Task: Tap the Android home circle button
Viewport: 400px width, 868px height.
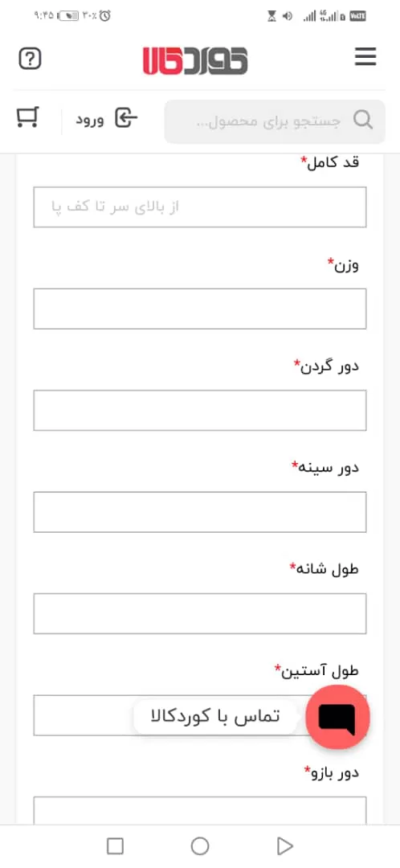Action: (x=200, y=845)
